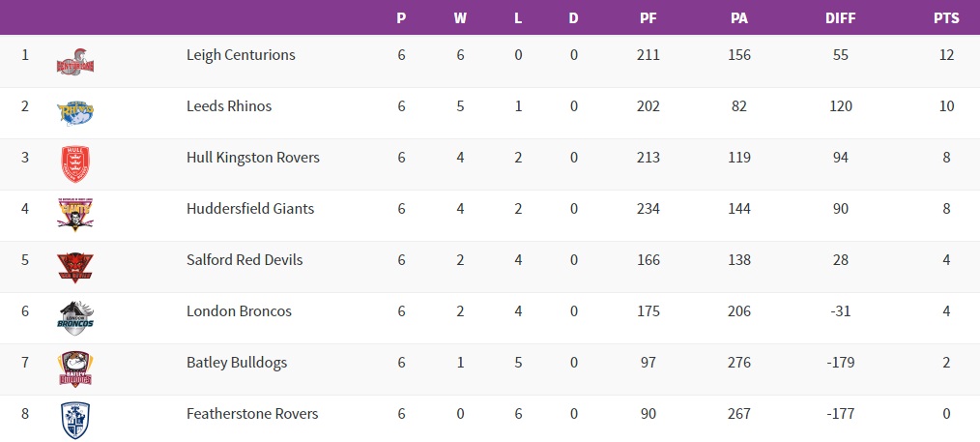Click the Salford Red Devils logo
Screen dimensions: 980x442
point(75,266)
